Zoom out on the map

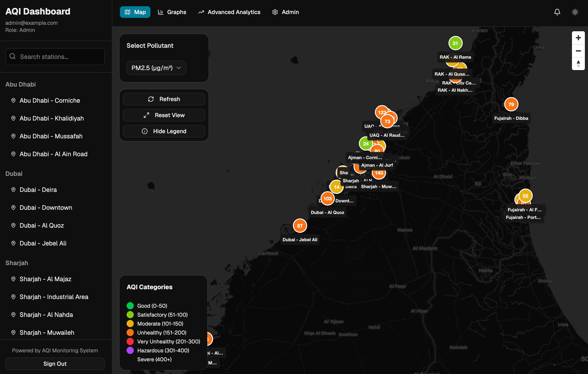click(x=578, y=51)
